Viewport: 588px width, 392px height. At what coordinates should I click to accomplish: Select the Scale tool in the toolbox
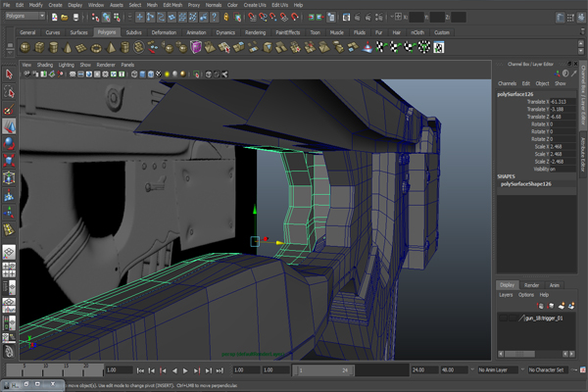pyautogui.click(x=9, y=161)
